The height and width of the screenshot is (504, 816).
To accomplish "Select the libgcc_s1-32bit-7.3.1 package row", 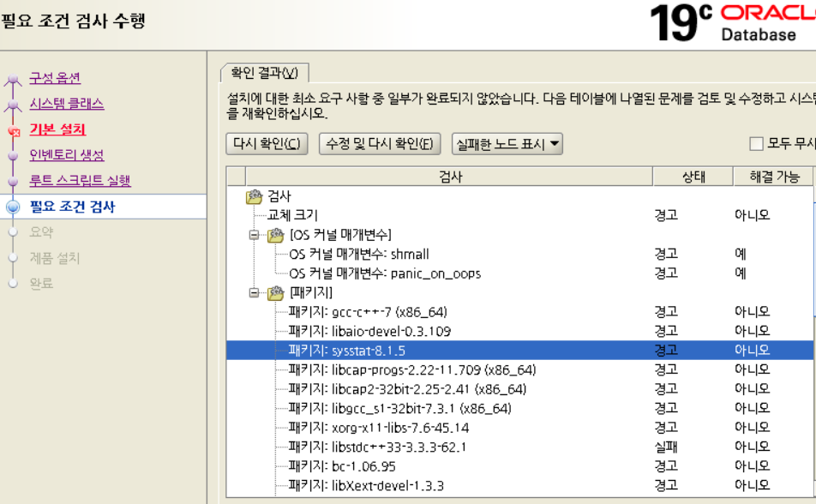I will pos(520,408).
